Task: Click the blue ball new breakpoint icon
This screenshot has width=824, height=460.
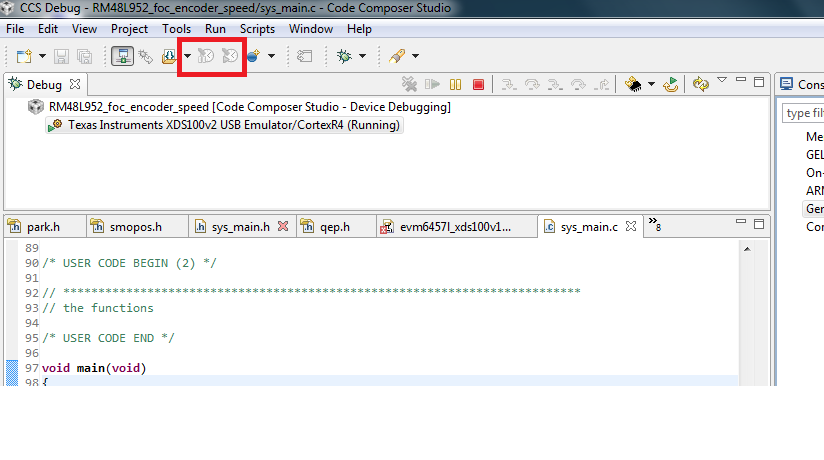Action: [x=254, y=56]
